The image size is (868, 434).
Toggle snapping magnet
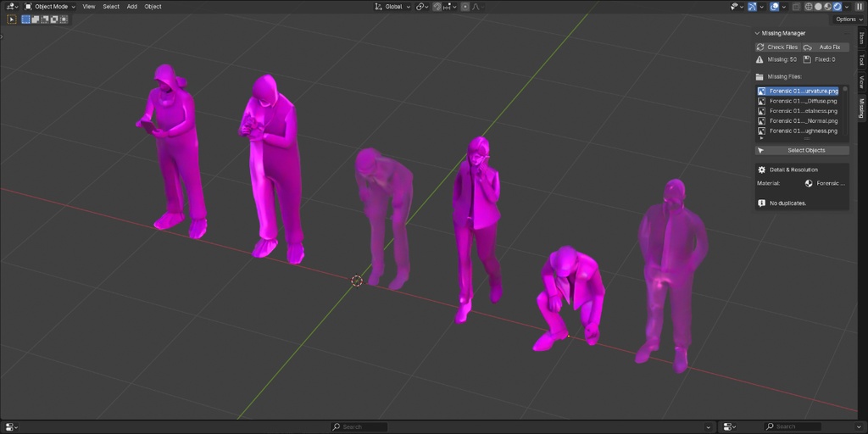437,7
